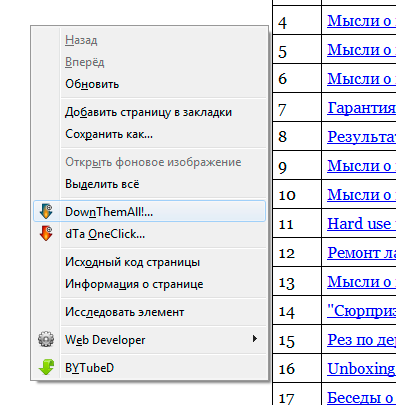Select Добавить страницу в закладки

(x=148, y=112)
